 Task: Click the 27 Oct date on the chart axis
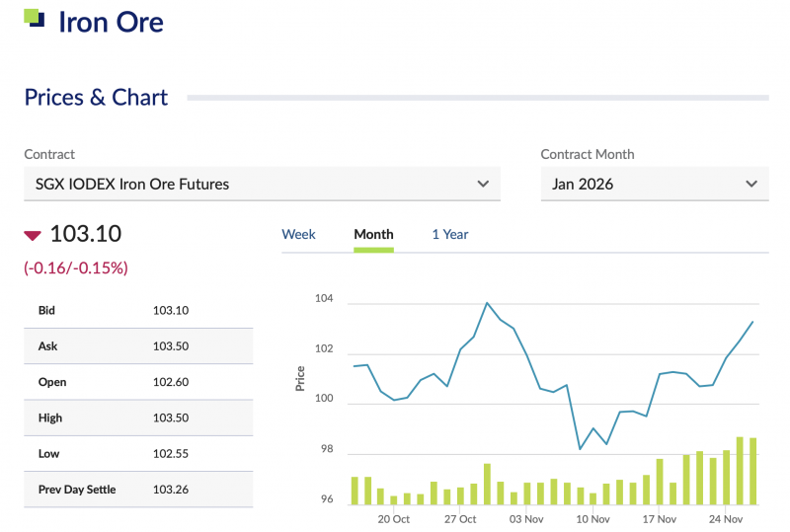pyautogui.click(x=460, y=519)
